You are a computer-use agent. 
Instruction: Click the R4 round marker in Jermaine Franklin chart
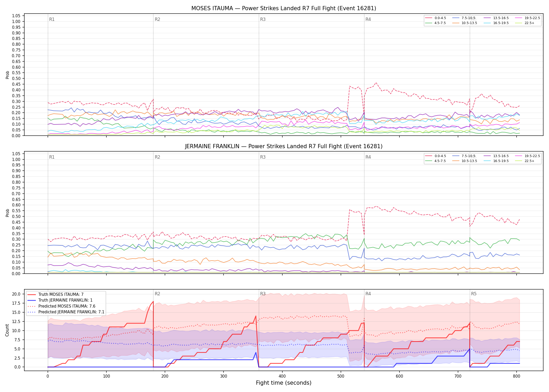[368, 157]
